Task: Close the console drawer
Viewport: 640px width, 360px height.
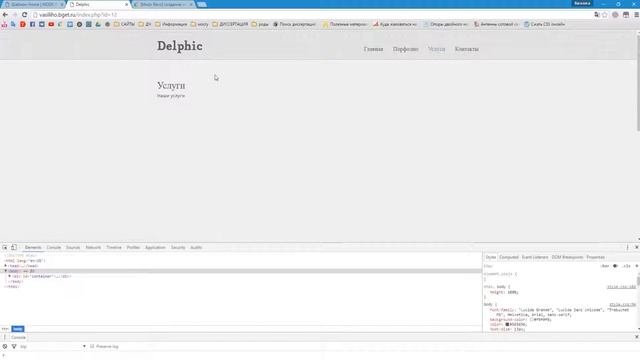Action: tap(636, 337)
